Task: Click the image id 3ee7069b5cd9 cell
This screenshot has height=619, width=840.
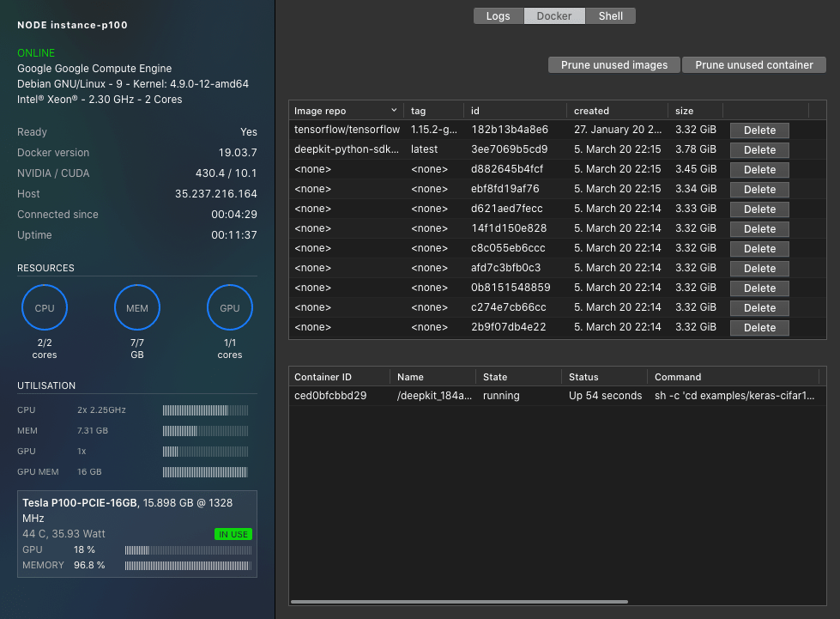Action: pos(510,149)
